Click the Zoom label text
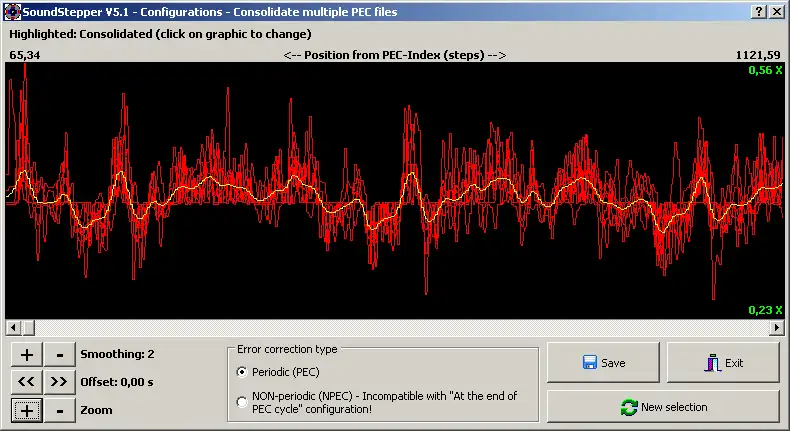Screen dimensions: 790x431 coord(96,410)
